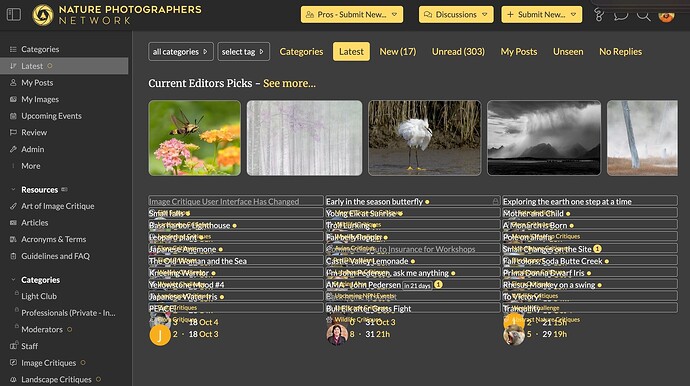Open the leaning tree trunk thumbnail
This screenshot has width=690, height=386.
(x=642, y=138)
